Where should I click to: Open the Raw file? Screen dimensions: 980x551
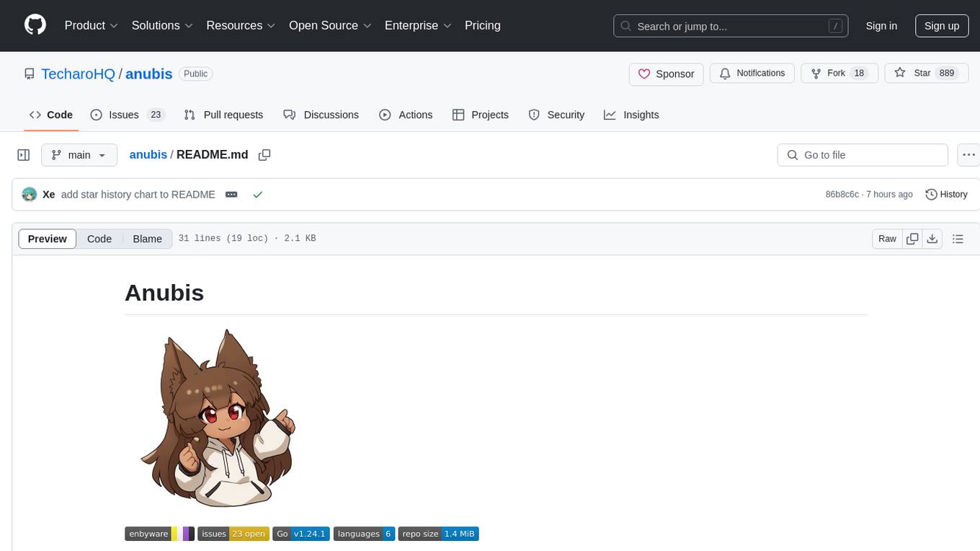pyautogui.click(x=888, y=239)
